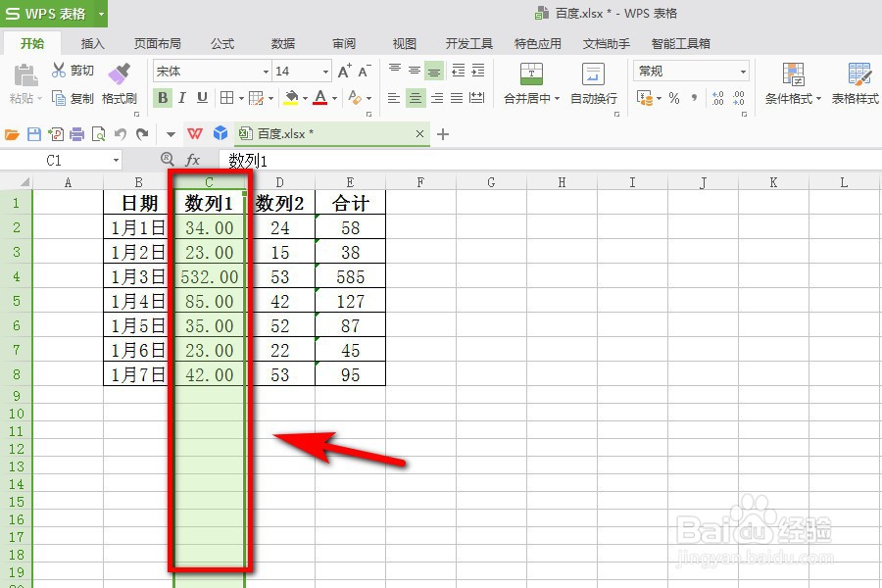Image resolution: width=882 pixels, height=588 pixels.
Task: Click the 撤销 (Undo) icon
Action: pyautogui.click(x=121, y=133)
